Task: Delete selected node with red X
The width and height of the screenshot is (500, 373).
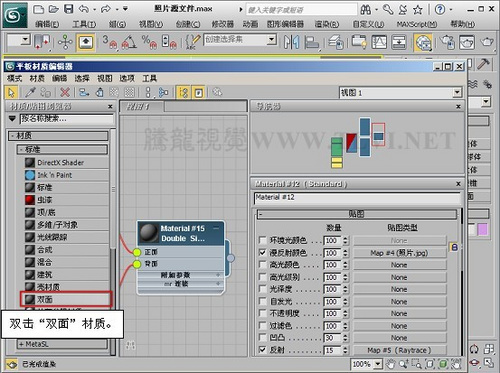Action: pyautogui.click(x=65, y=92)
